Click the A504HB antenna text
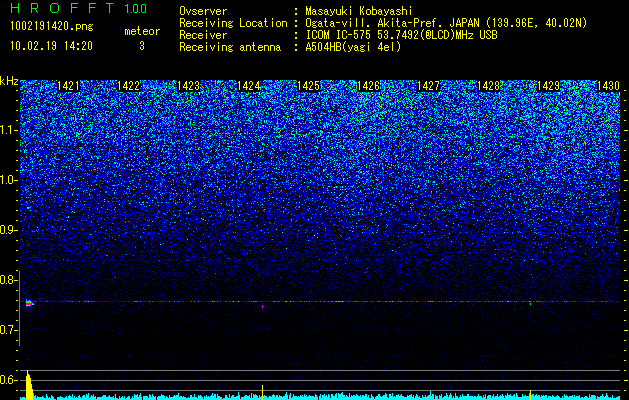The height and width of the screenshot is (400, 629). [353, 47]
